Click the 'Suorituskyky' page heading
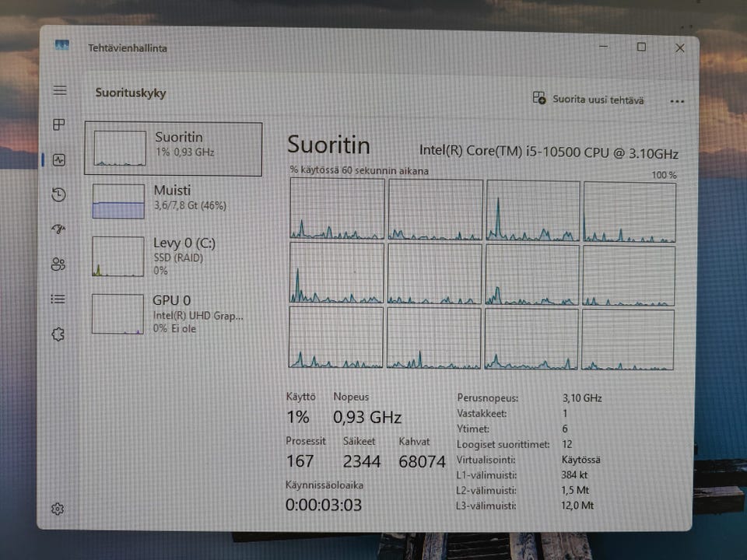Viewport: 747px width, 560px height. (131, 93)
